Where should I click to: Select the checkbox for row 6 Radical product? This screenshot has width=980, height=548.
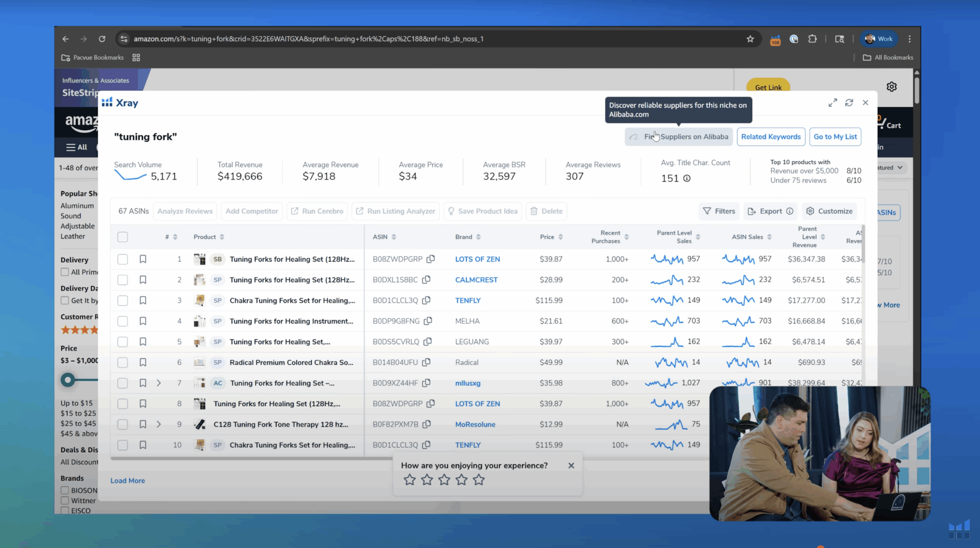coord(122,363)
